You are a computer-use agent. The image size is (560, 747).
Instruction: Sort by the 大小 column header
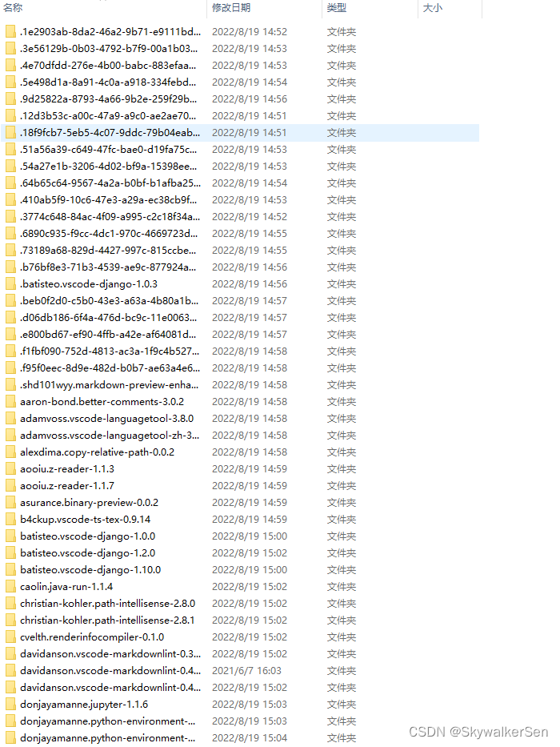[x=432, y=8]
